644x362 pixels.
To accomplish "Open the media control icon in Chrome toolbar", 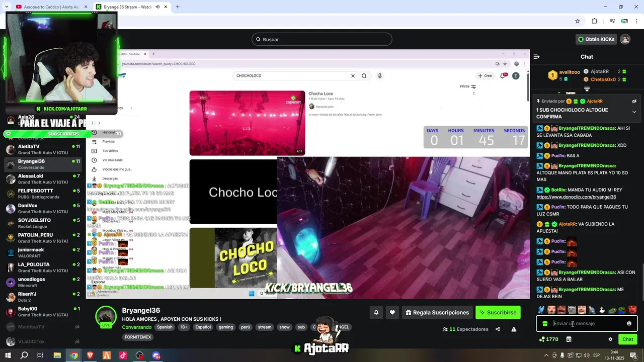I will [612, 21].
